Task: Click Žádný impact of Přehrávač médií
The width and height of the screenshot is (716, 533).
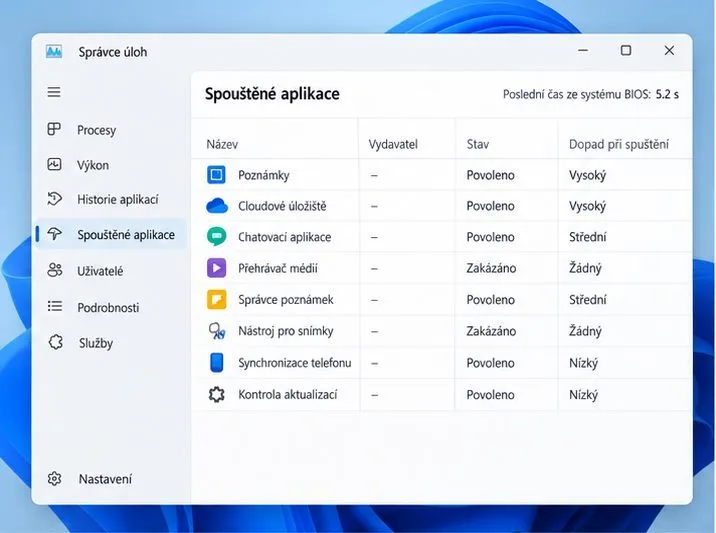Action: (585, 268)
